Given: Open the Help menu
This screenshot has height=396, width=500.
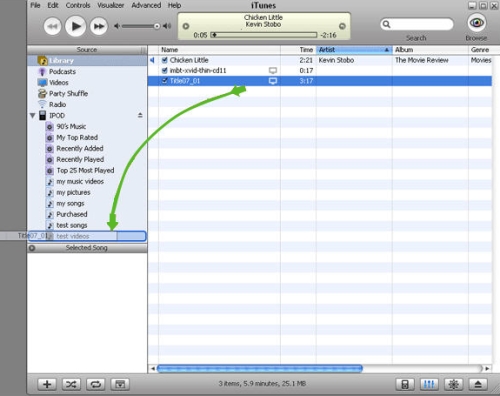Looking at the screenshot, I should [x=174, y=5].
